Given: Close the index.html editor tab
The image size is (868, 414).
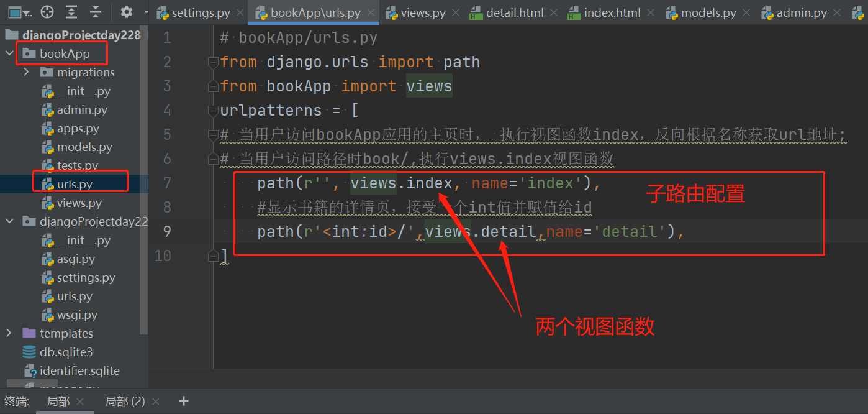Looking at the screenshot, I should point(651,13).
